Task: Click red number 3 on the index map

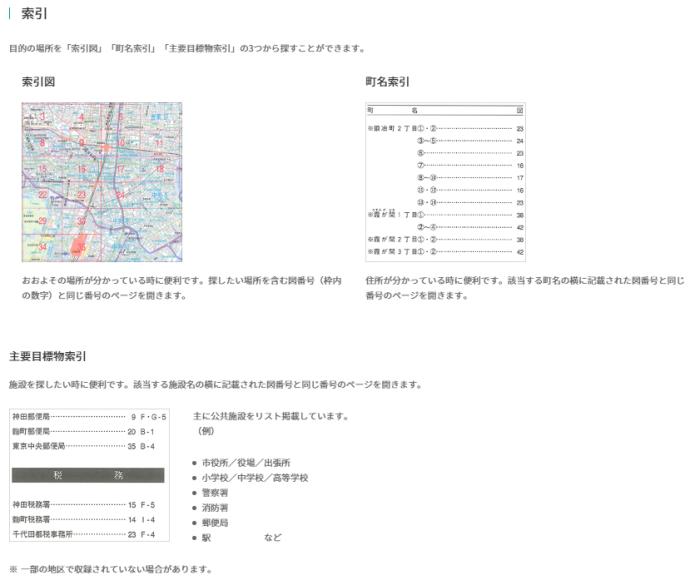Action: pyautogui.click(x=42, y=117)
